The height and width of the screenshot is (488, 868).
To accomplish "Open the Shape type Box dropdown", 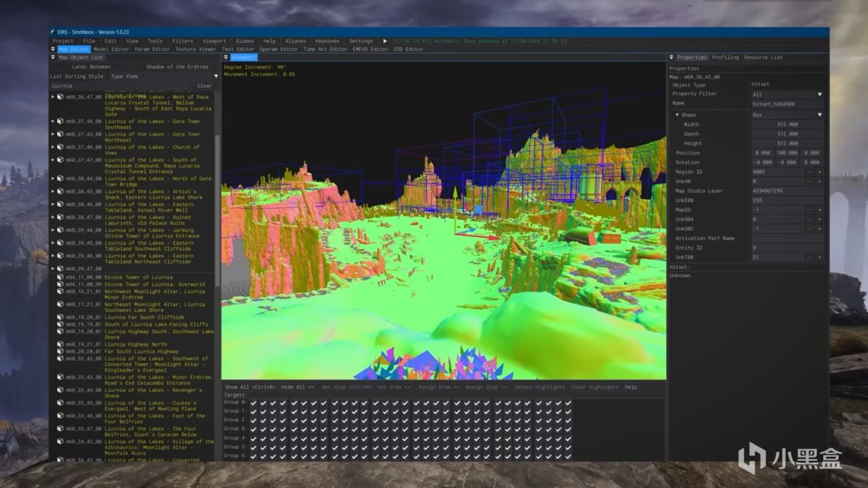I will tap(787, 115).
